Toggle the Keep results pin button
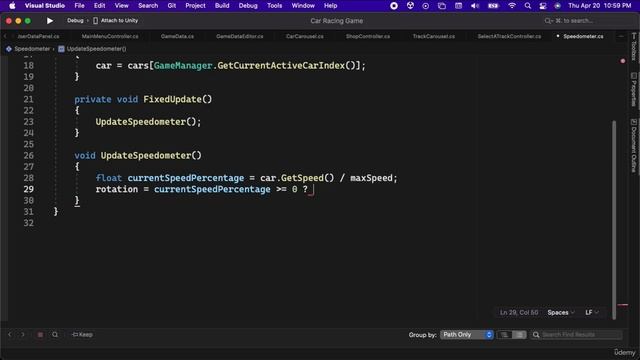 (82, 335)
